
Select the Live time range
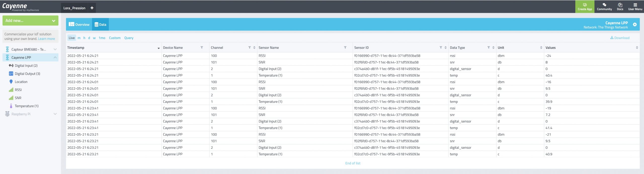pyautogui.click(x=72, y=38)
